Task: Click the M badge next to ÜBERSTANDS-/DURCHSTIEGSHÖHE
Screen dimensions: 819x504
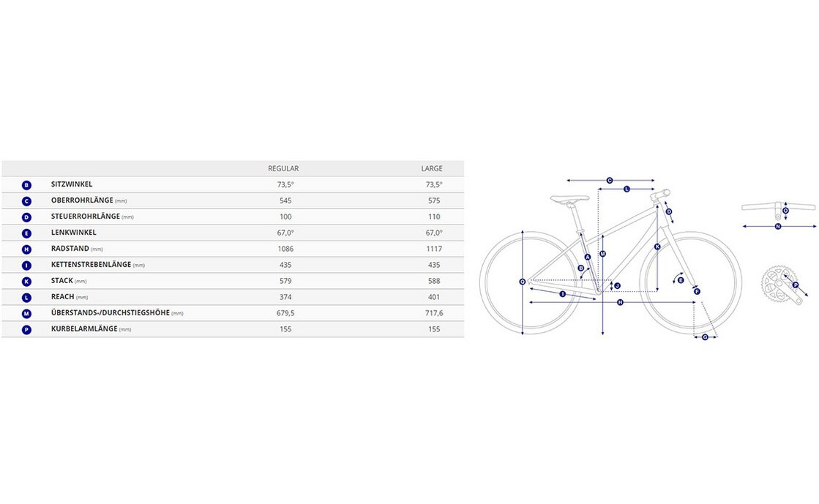Action: click(x=27, y=314)
